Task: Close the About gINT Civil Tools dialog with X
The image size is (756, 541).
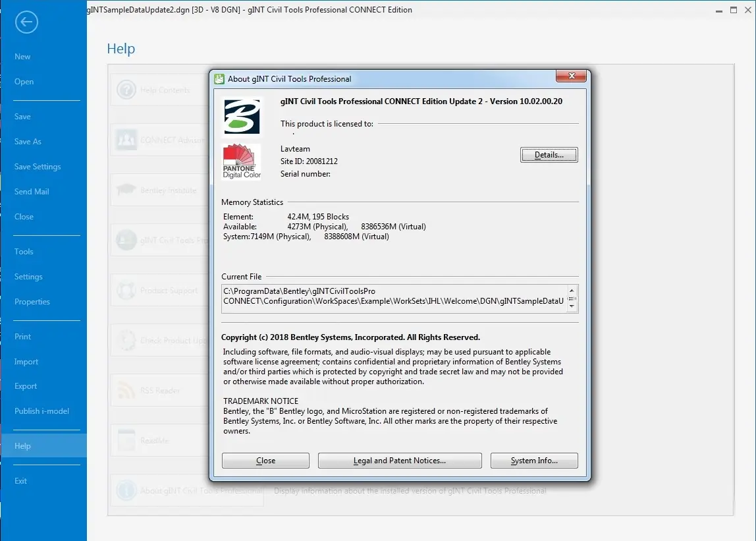Action: click(x=572, y=76)
